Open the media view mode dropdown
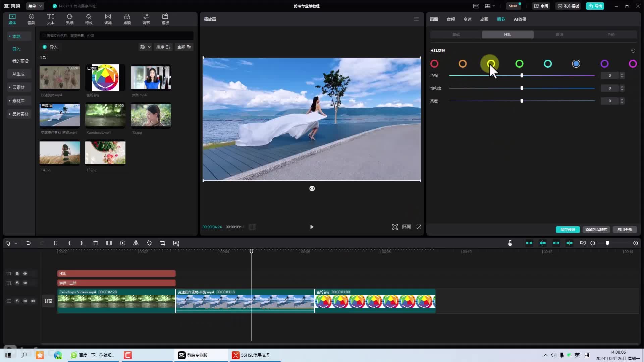Screen dimensions: 644x362 [x=145, y=47]
